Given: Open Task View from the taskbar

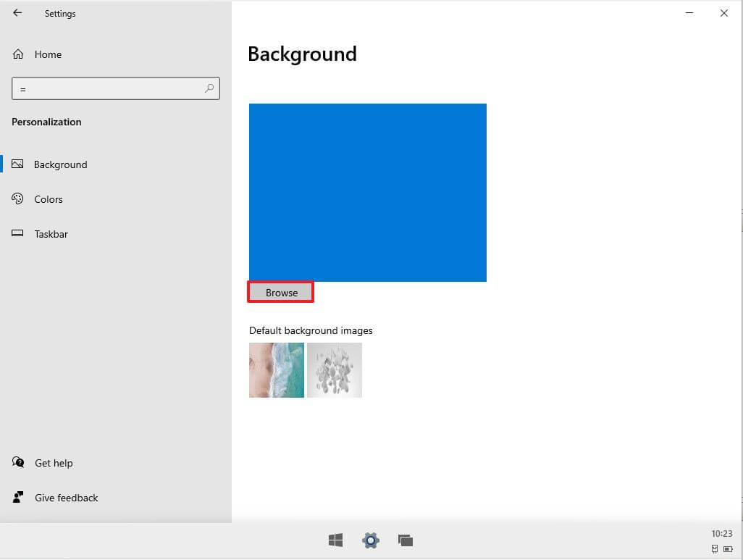Looking at the screenshot, I should pyautogui.click(x=406, y=540).
